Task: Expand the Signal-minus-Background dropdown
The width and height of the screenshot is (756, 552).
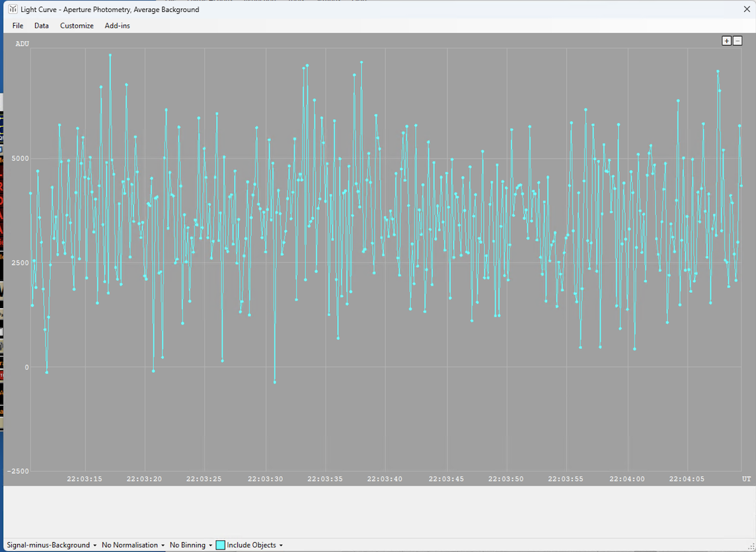Action: click(x=51, y=545)
